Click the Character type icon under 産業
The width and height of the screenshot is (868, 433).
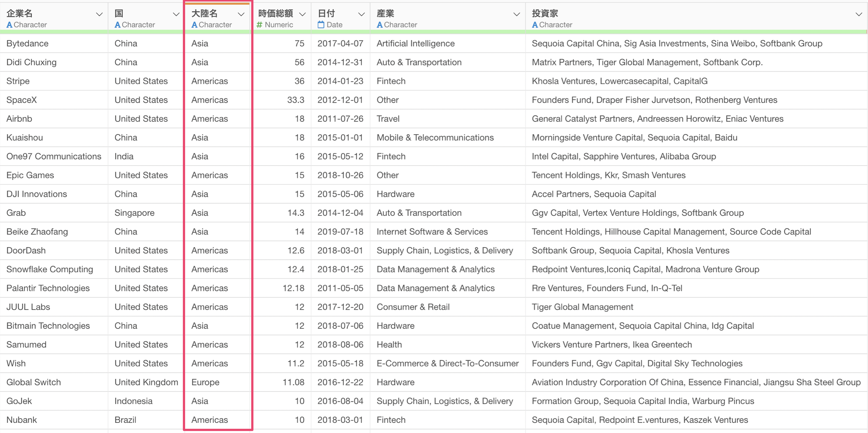pos(380,25)
